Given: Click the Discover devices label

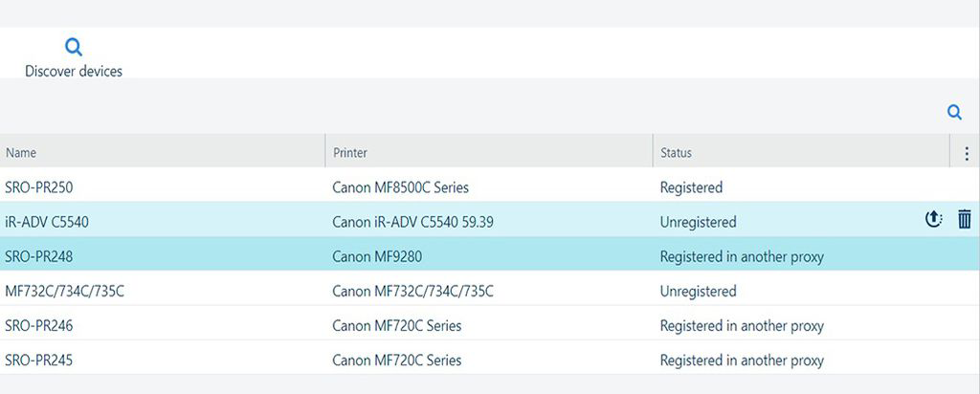Looking at the screenshot, I should [x=74, y=71].
